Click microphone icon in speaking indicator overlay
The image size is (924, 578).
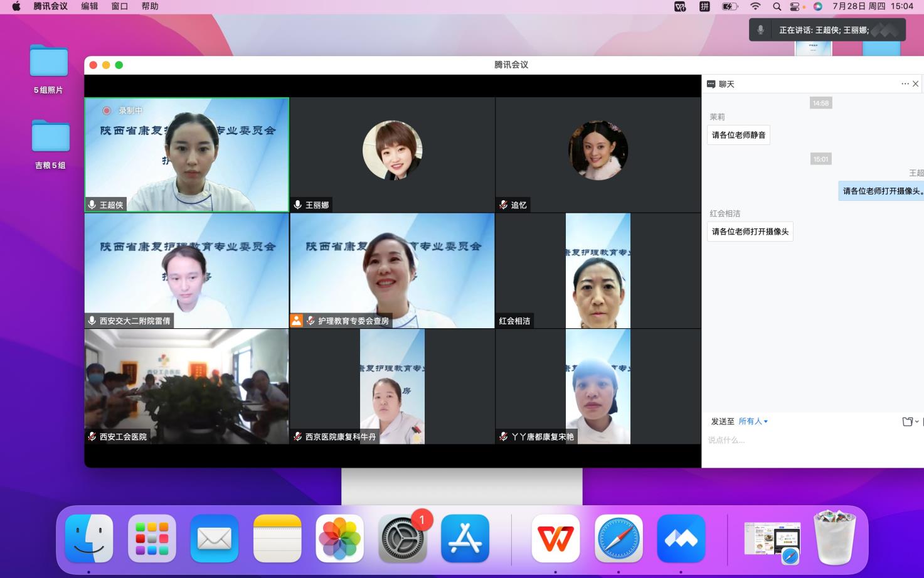[x=760, y=30]
